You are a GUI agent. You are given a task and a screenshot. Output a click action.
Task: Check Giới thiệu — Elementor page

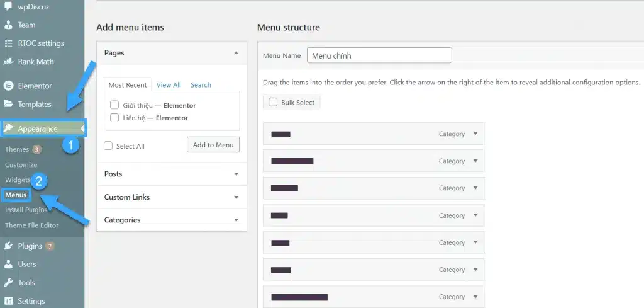114,105
